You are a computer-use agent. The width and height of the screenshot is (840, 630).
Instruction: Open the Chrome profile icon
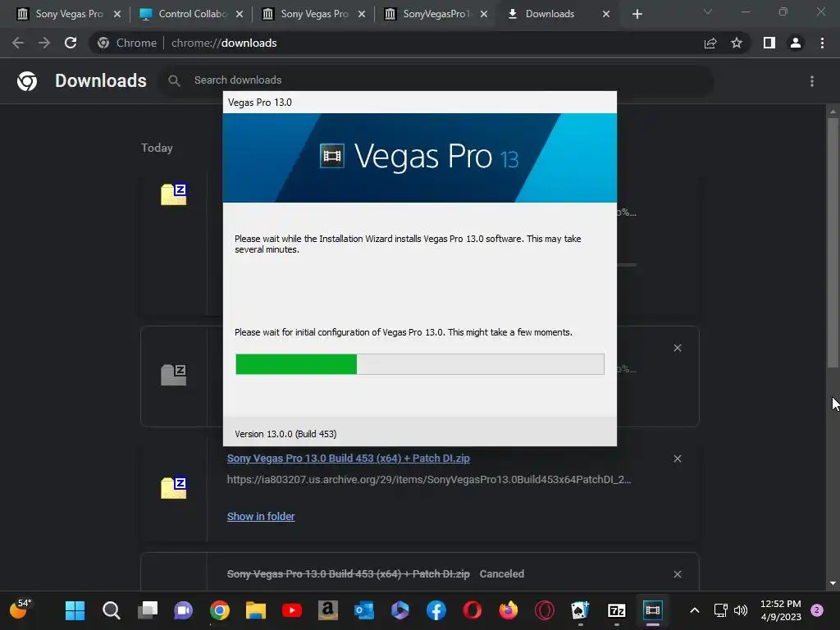796,43
